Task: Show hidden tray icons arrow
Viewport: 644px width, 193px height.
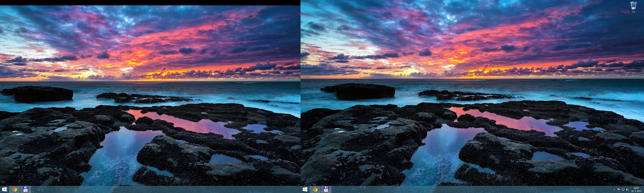Action: [614, 190]
